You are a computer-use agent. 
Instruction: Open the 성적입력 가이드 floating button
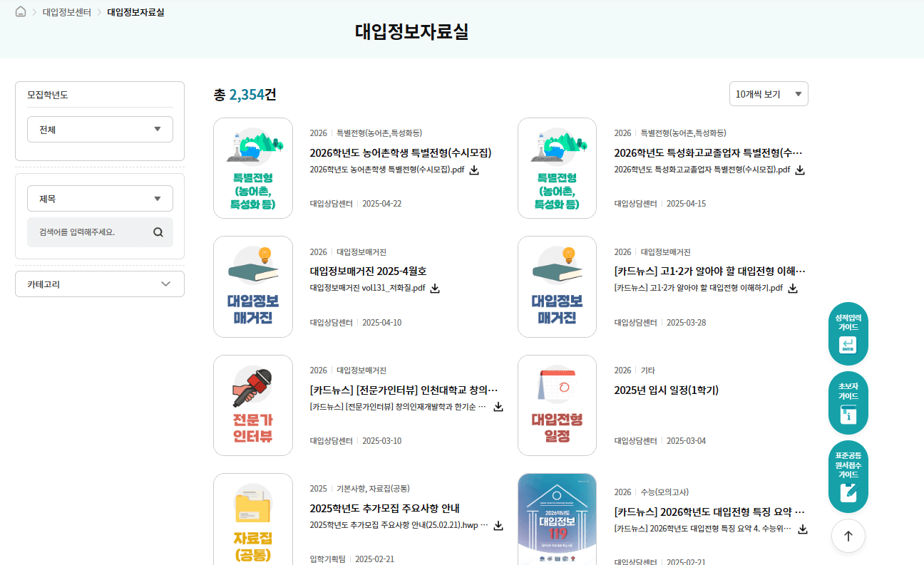pos(848,333)
